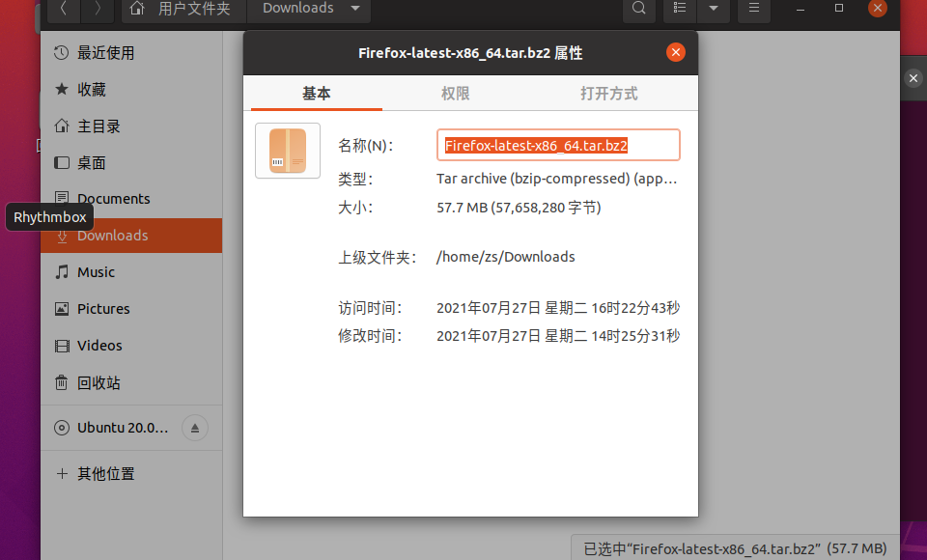The image size is (927, 560).
Task: Click the Tar archive type text
Action: 556,179
